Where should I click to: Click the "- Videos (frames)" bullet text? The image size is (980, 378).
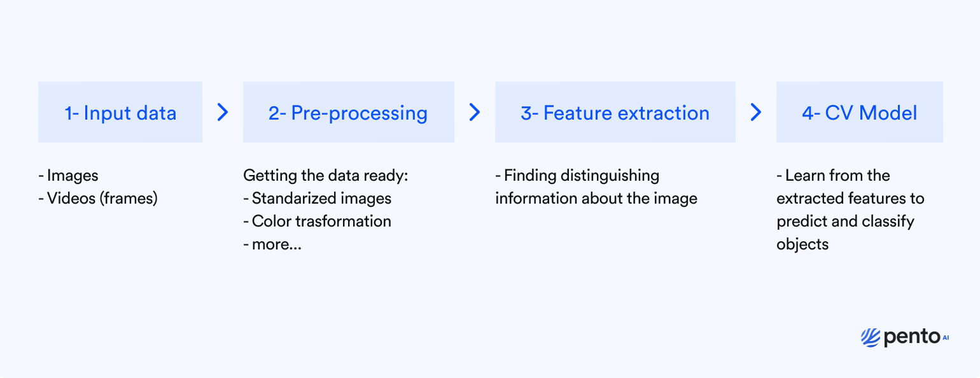(x=98, y=199)
